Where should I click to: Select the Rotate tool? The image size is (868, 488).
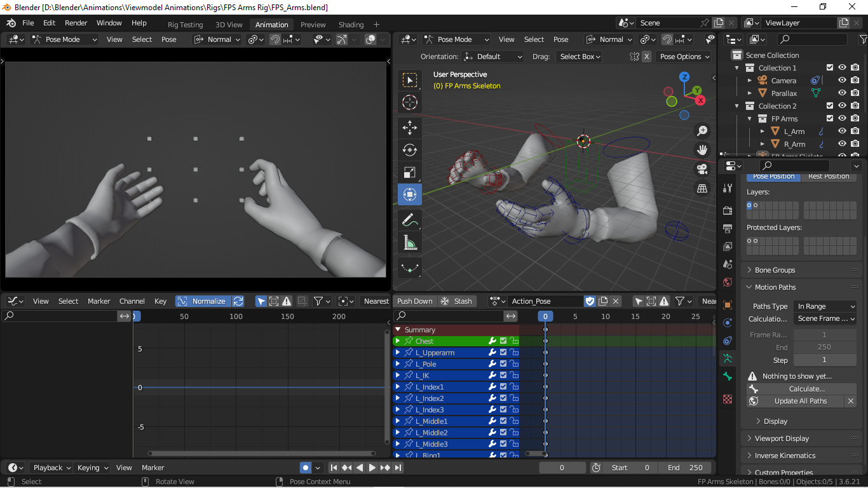(x=410, y=150)
